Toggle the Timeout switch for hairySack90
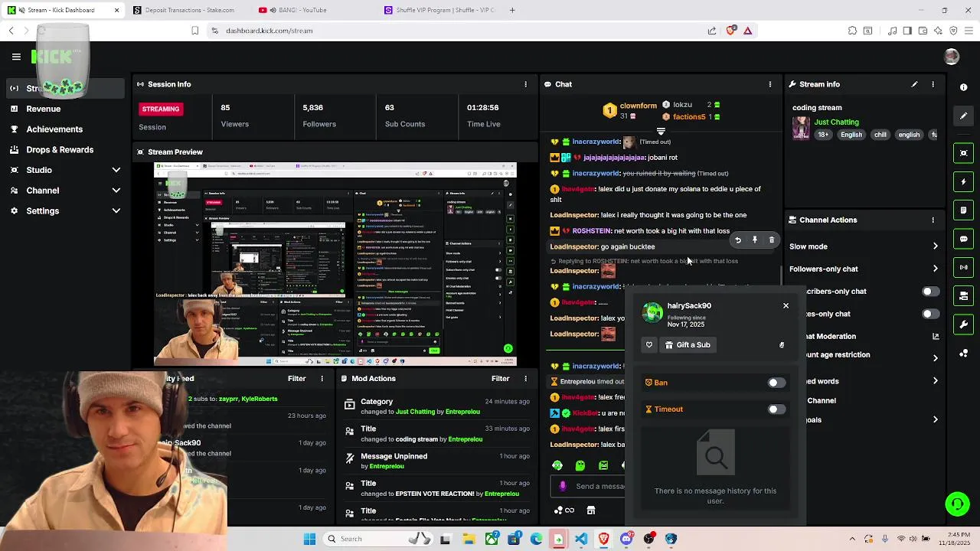Viewport: 980px width, 551px height. tap(776, 409)
